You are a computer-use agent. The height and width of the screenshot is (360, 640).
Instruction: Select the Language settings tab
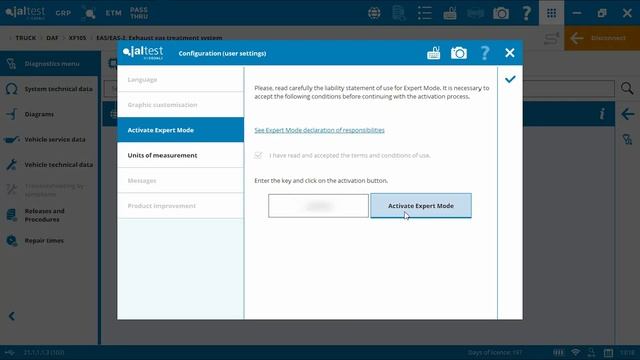(x=180, y=80)
